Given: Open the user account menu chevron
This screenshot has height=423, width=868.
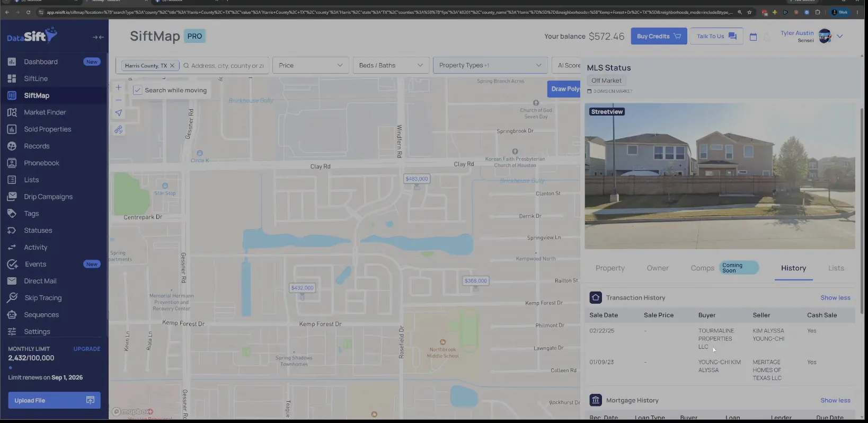Looking at the screenshot, I should [x=839, y=37].
